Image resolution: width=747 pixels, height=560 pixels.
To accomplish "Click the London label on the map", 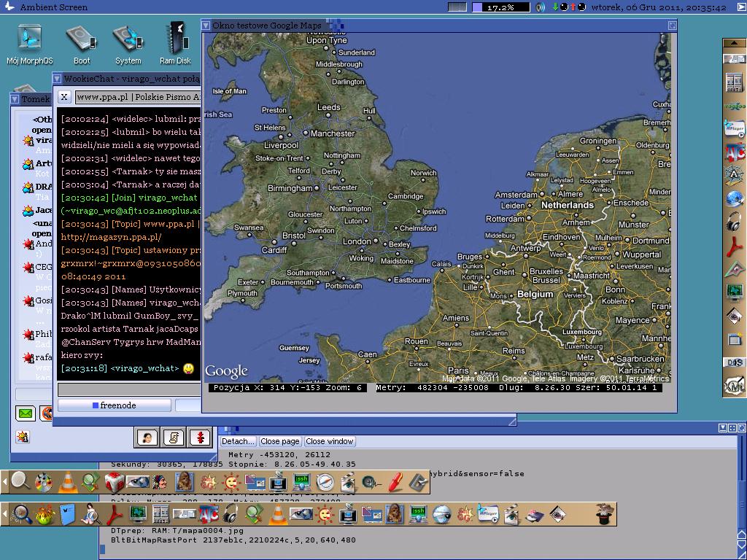I will click(x=357, y=241).
